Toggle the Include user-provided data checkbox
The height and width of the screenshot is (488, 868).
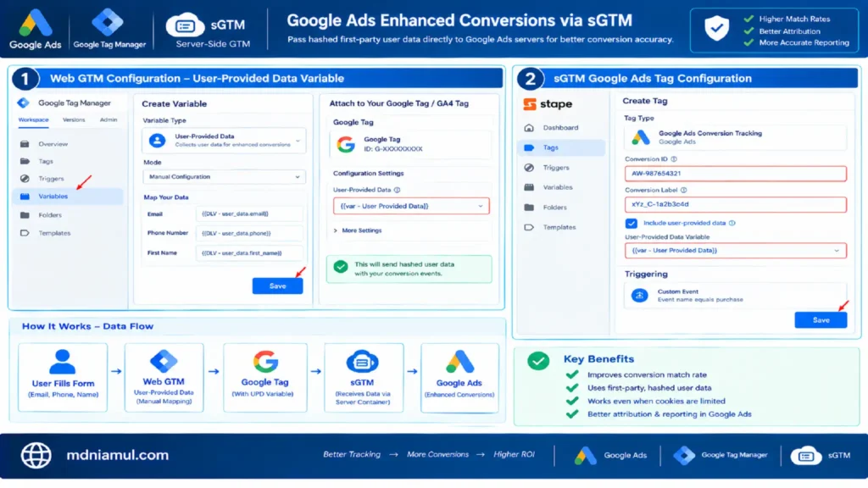tap(631, 223)
